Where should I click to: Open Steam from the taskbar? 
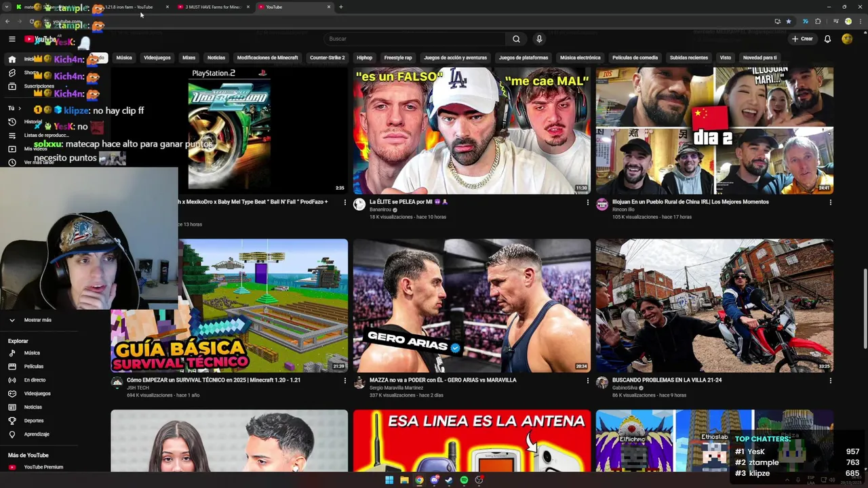click(449, 481)
